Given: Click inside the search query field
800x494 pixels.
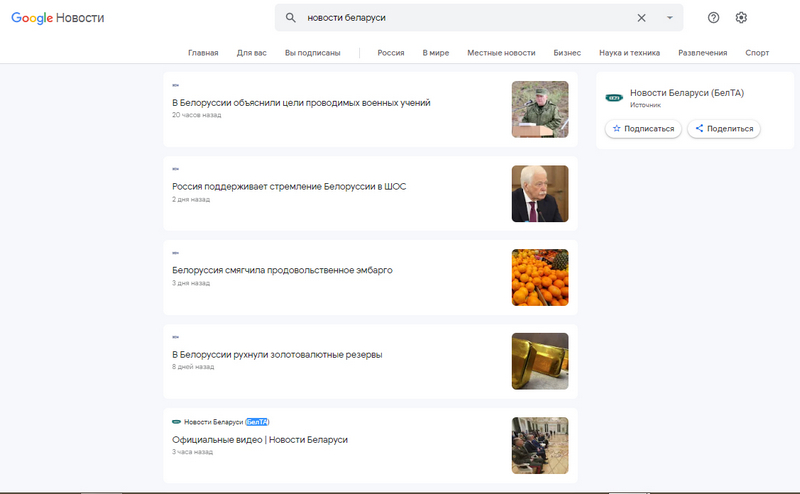Looking at the screenshot, I should click(x=460, y=18).
